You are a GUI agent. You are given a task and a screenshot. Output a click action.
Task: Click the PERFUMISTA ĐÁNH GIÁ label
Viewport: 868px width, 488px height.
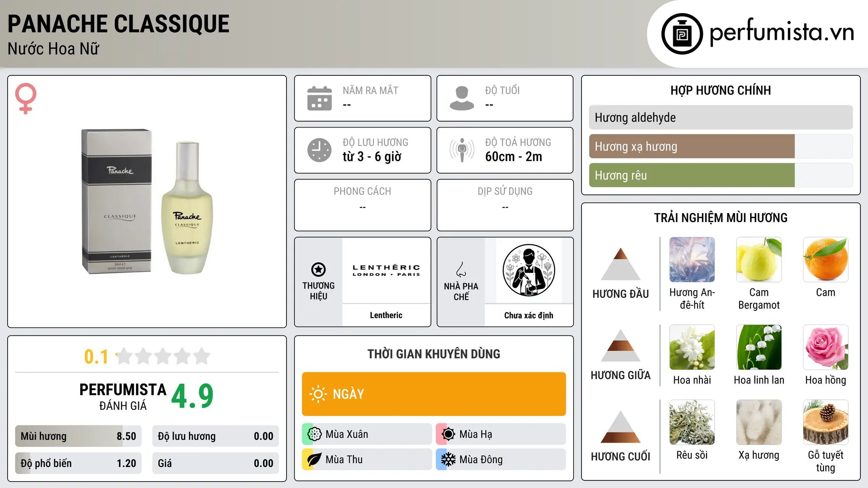(123, 396)
